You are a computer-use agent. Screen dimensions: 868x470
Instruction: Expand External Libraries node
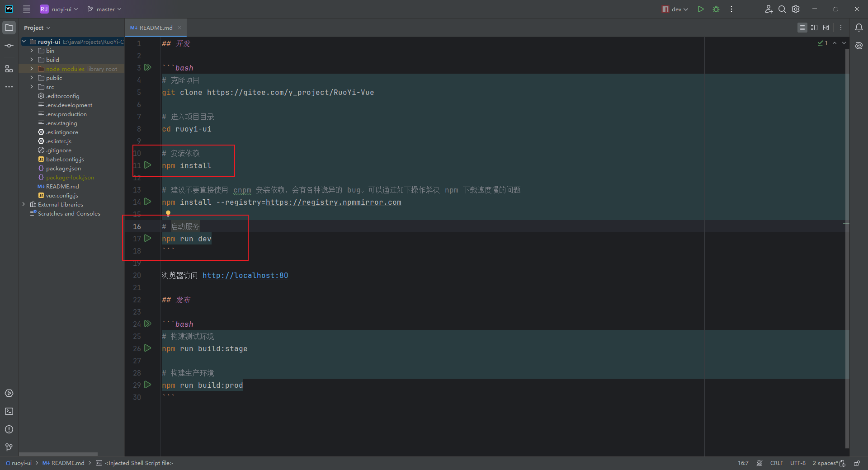pyautogui.click(x=24, y=204)
